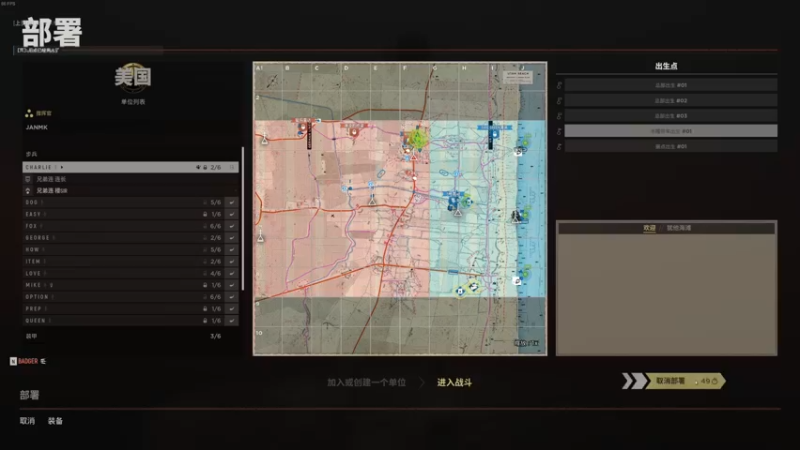800x450 pixels.
Task: Click the lock icon on the PREP row
Action: click(x=205, y=309)
